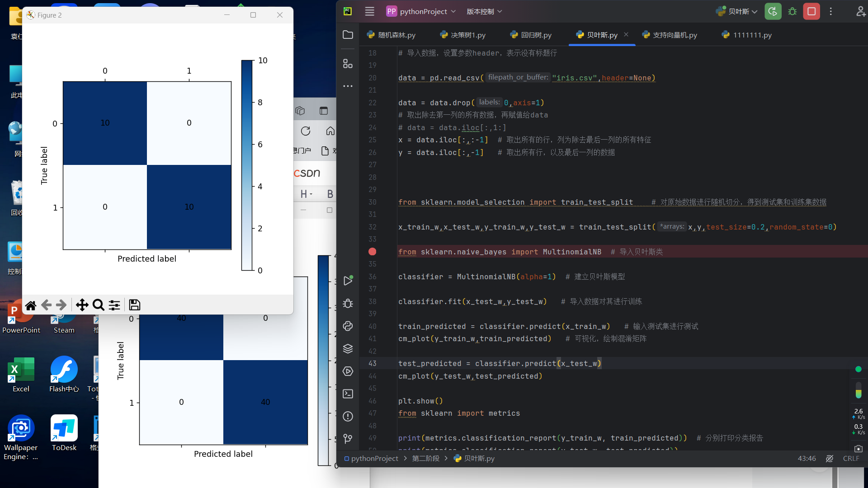Image resolution: width=868 pixels, height=488 pixels.
Task: Switch to 随机森林.py tab
Action: pos(392,35)
